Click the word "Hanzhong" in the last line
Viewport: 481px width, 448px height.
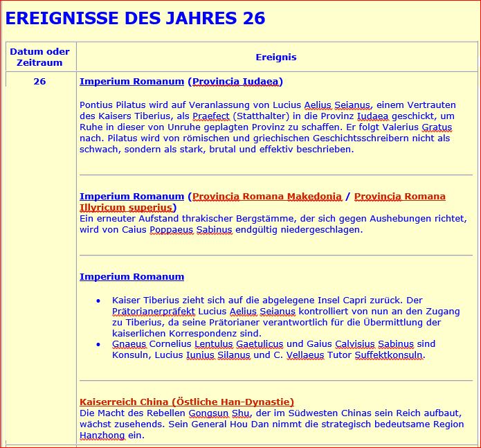click(103, 435)
